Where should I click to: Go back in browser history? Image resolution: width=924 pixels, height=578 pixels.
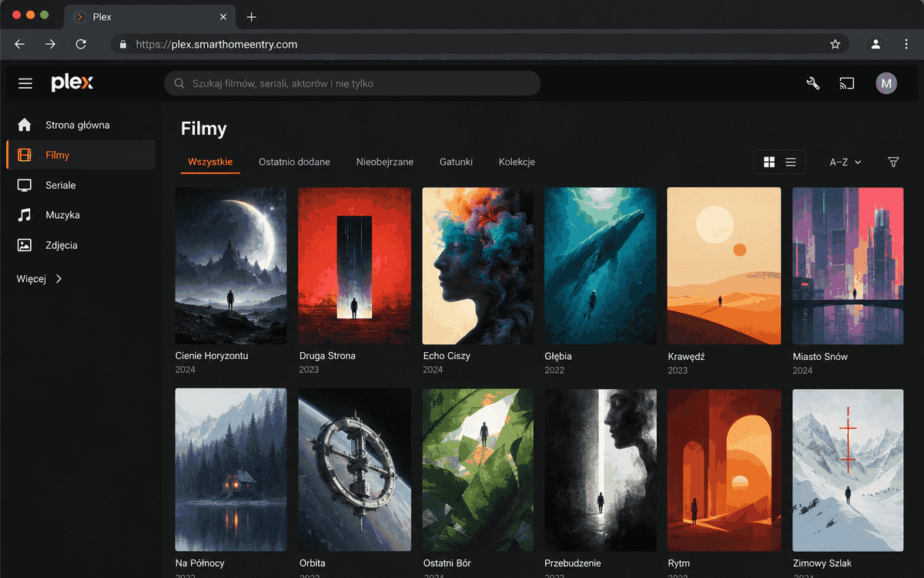click(20, 45)
